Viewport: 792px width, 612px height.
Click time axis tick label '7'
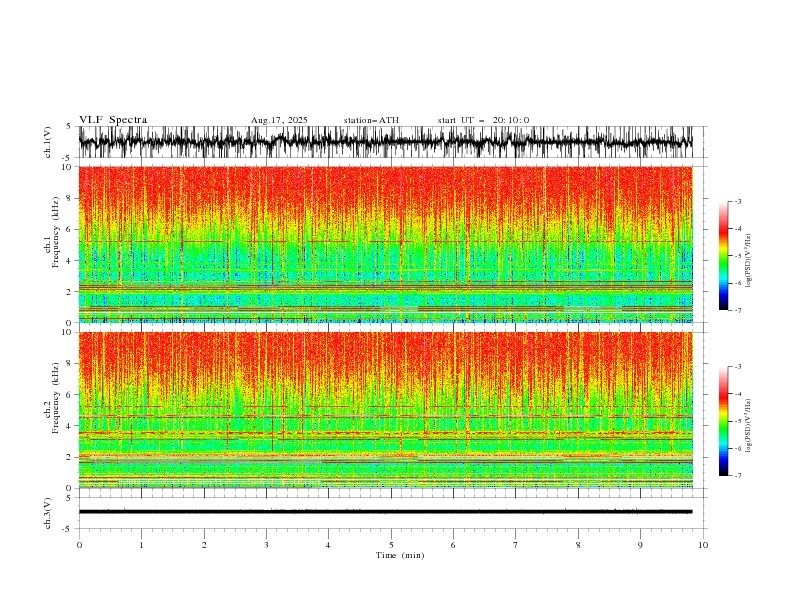click(x=515, y=545)
